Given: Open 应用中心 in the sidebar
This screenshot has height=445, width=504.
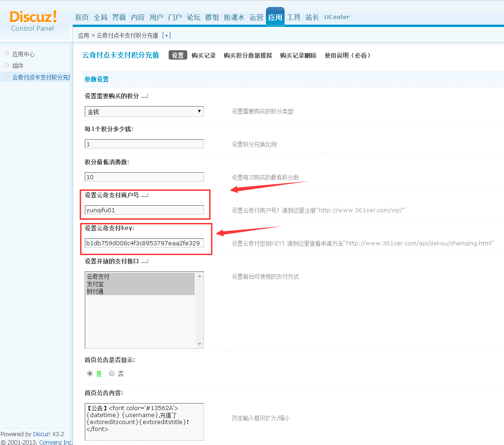Looking at the screenshot, I should (x=23, y=54).
